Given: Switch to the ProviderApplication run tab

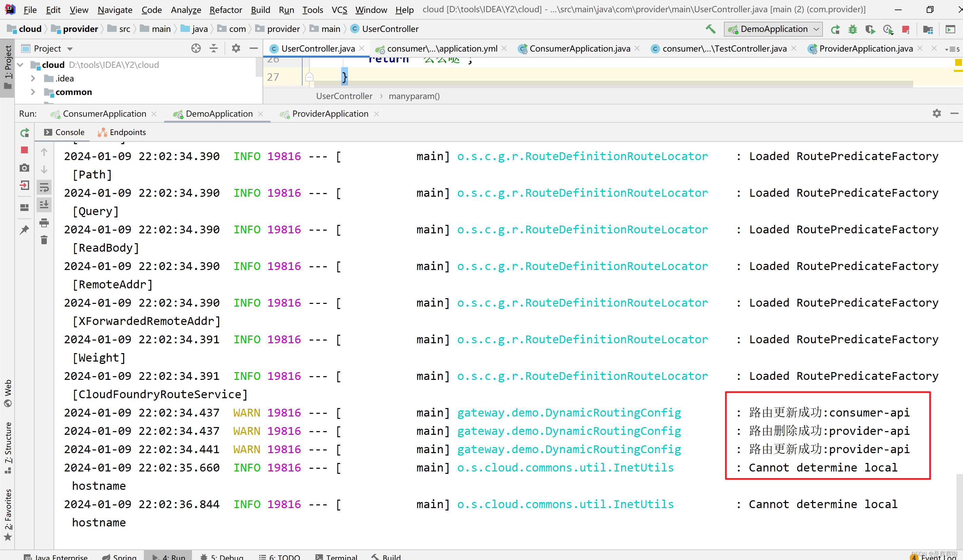Looking at the screenshot, I should (x=329, y=114).
